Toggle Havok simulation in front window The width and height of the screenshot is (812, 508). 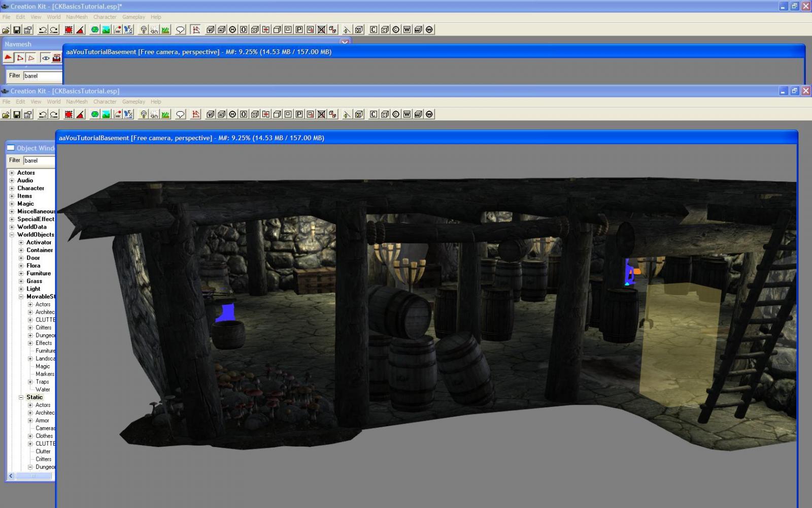tap(117, 115)
